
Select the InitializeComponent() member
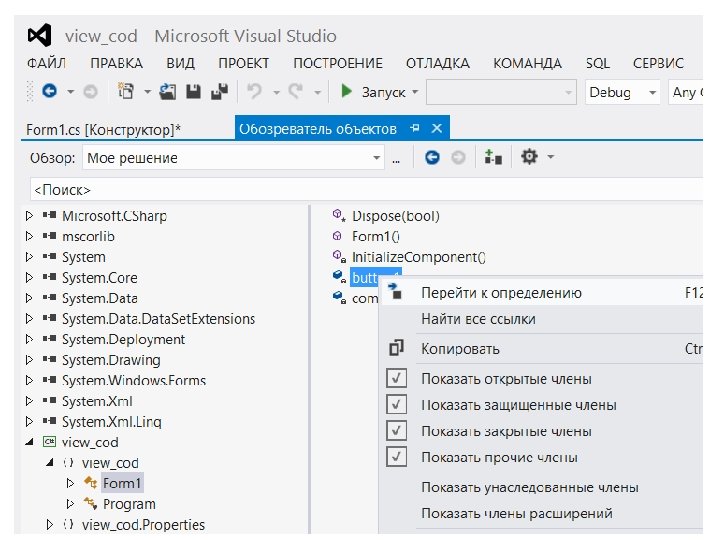(x=419, y=257)
